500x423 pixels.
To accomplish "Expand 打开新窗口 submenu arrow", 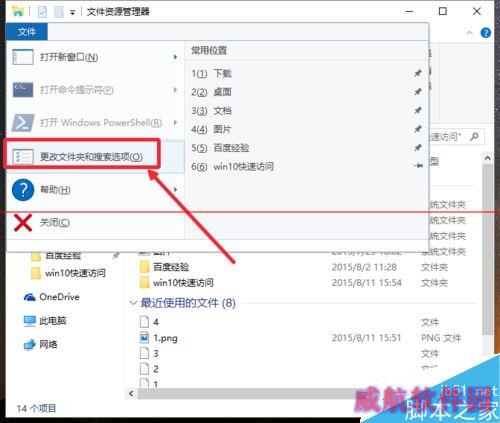I will click(175, 57).
